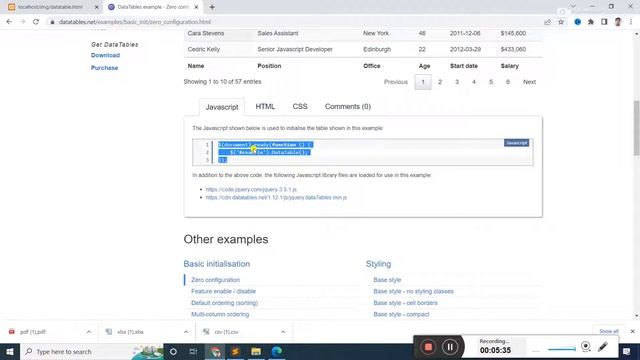640x360 pixels.
Task: Open Base style - cell borders link
Action: tap(405, 303)
